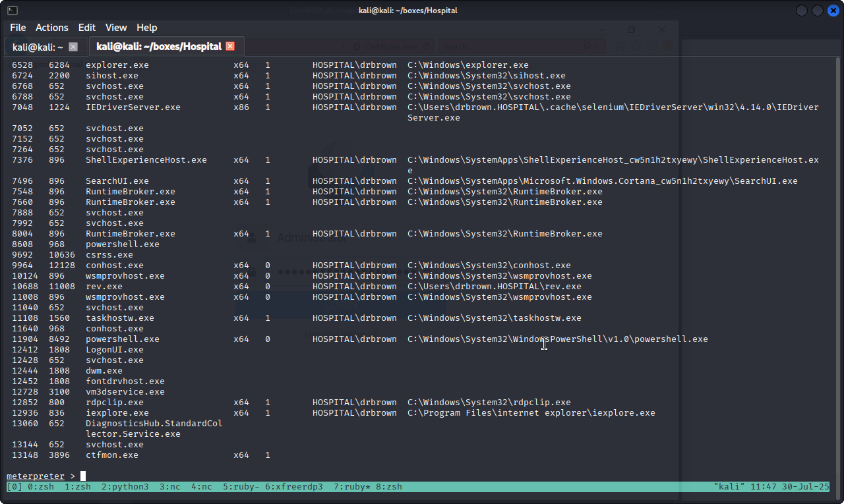Click the WindowsPowerShell v1.0 powershell.exe path
This screenshot has height=504, width=844.
pyautogui.click(x=558, y=339)
